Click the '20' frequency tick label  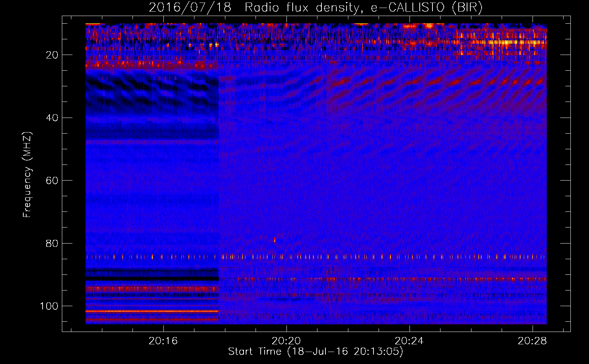click(x=52, y=55)
